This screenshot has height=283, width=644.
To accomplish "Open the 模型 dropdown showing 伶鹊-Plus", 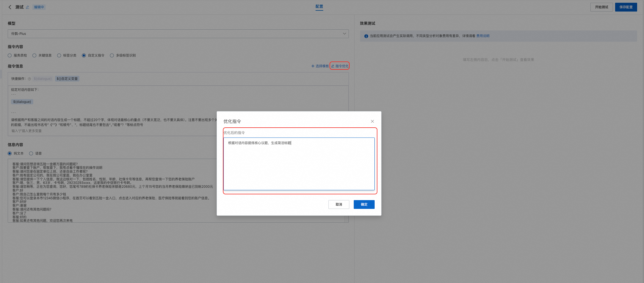I will pyautogui.click(x=178, y=34).
